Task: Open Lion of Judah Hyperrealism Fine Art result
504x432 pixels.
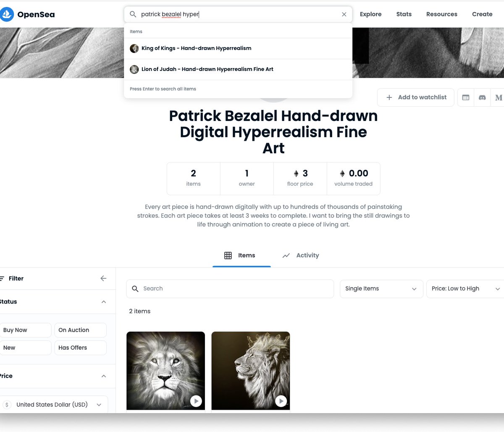Action: [238, 69]
